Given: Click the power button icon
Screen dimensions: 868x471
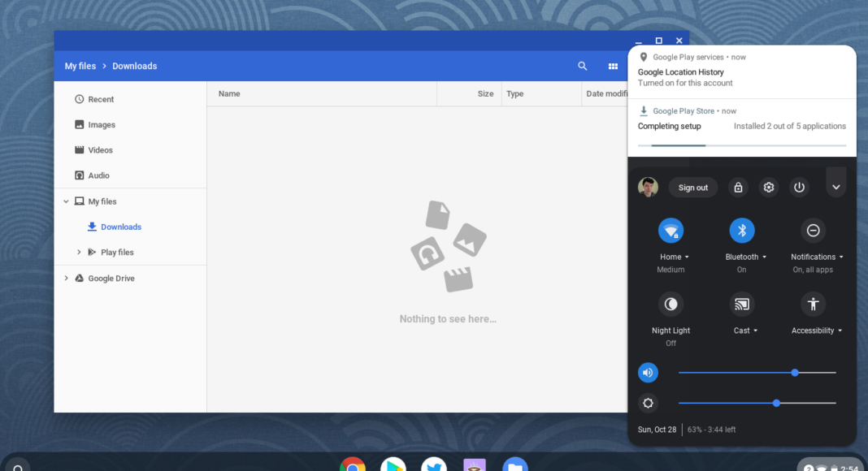Looking at the screenshot, I should coord(800,188).
